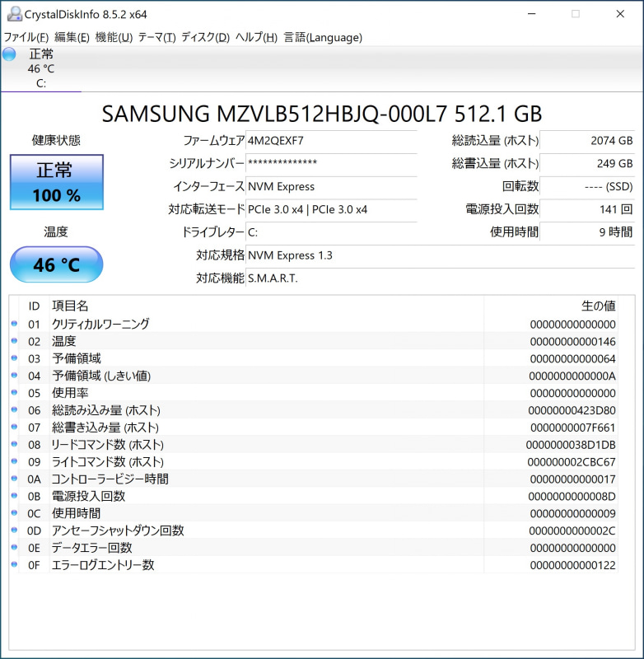Click raw value 00000000000146
This screenshot has height=659, width=644.
click(572, 342)
